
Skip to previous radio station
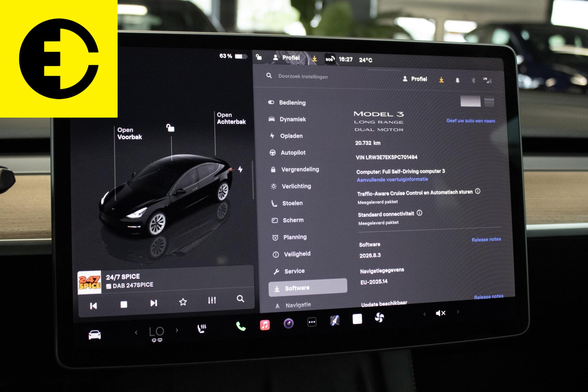tap(93, 306)
